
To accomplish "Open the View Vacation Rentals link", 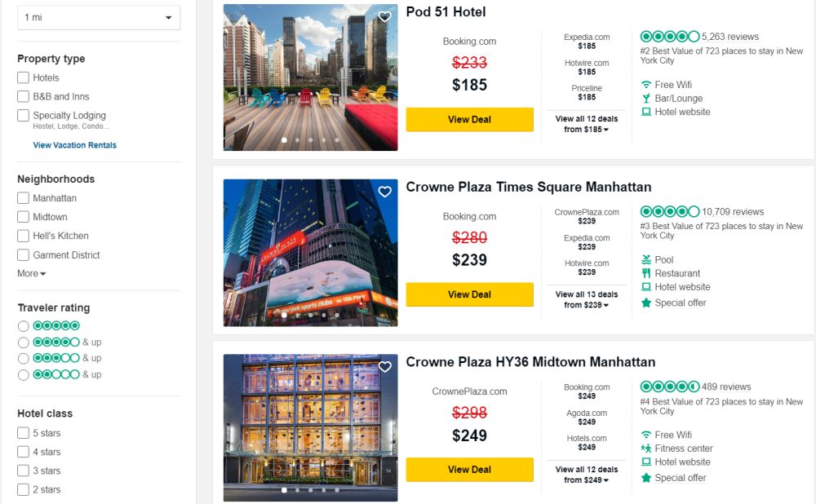I will 74,145.
